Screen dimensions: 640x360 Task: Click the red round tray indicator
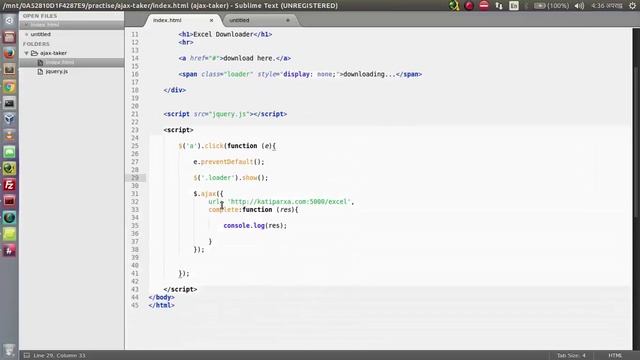(x=469, y=6)
